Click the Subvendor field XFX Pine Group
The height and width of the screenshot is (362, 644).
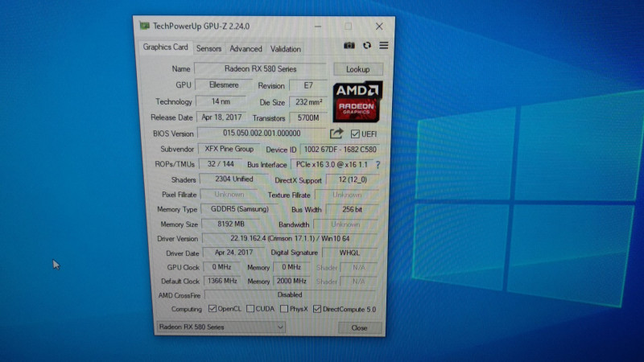pyautogui.click(x=229, y=149)
